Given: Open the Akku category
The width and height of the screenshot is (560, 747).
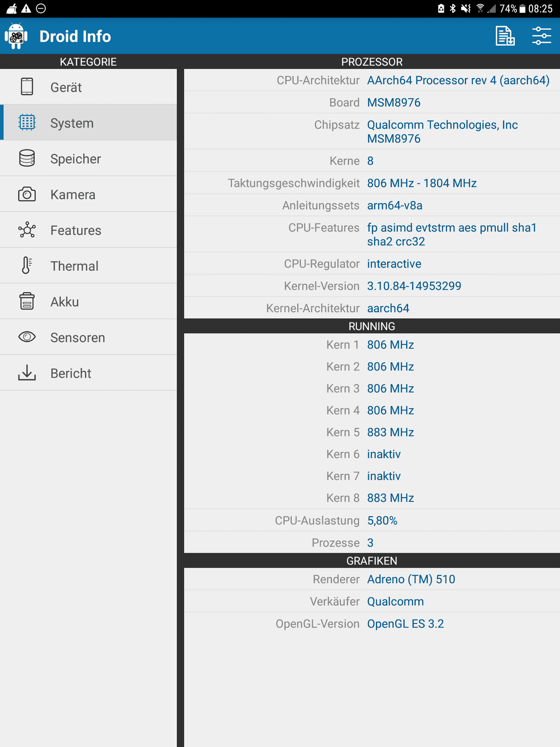Looking at the screenshot, I should point(88,301).
